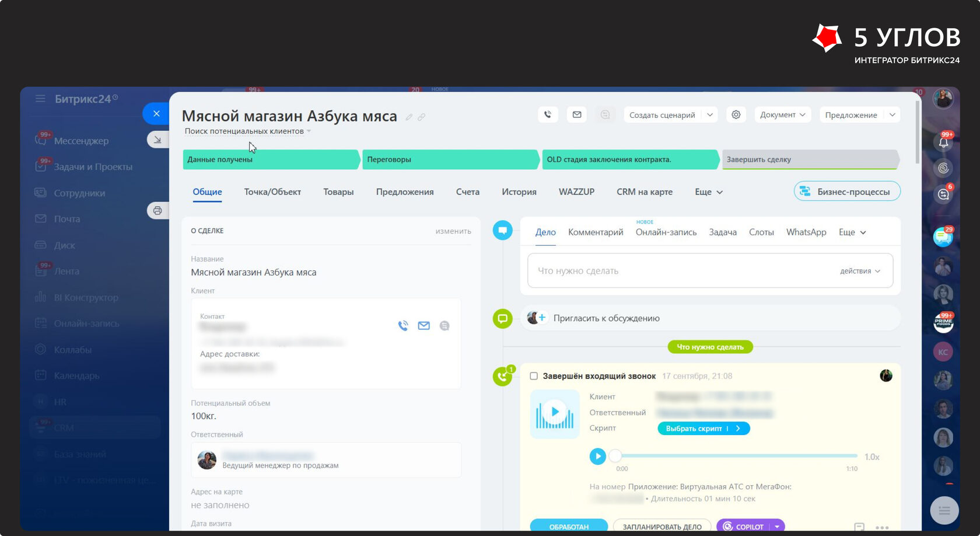The image size is (980, 536).
Task: Expand the COPILOT button arrow
Action: click(x=777, y=527)
